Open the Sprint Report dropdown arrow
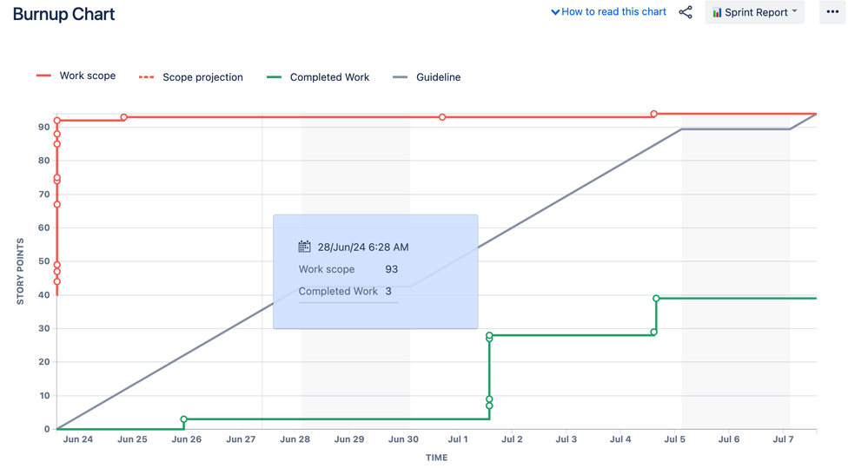The width and height of the screenshot is (868, 468). pyautogui.click(x=795, y=11)
